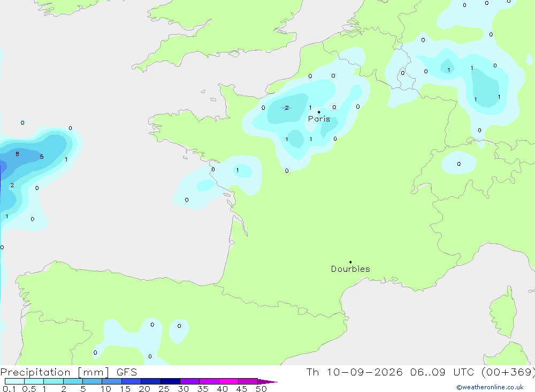Click the 'Precipitation [mm]' map title
535x392 pixels.
[x=55, y=372]
